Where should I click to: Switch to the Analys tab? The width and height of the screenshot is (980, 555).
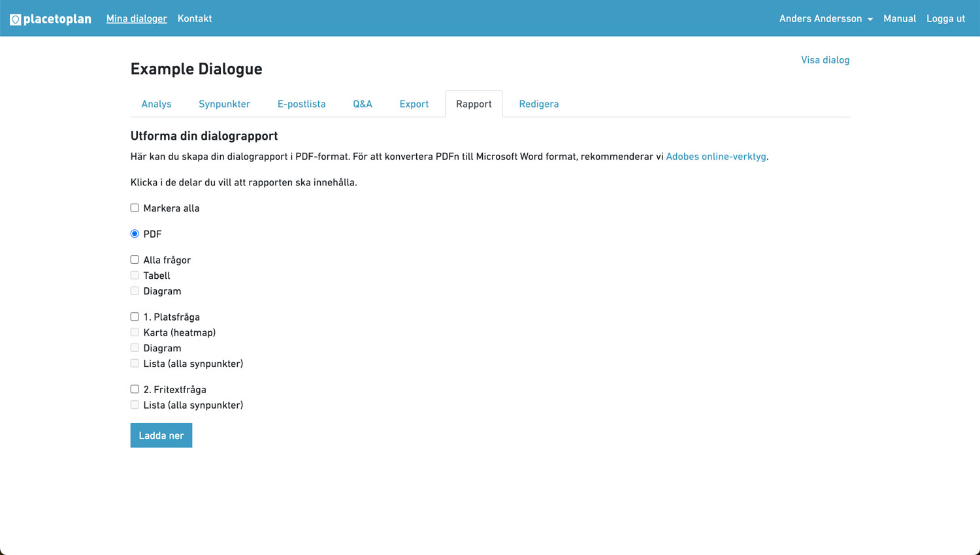[156, 104]
